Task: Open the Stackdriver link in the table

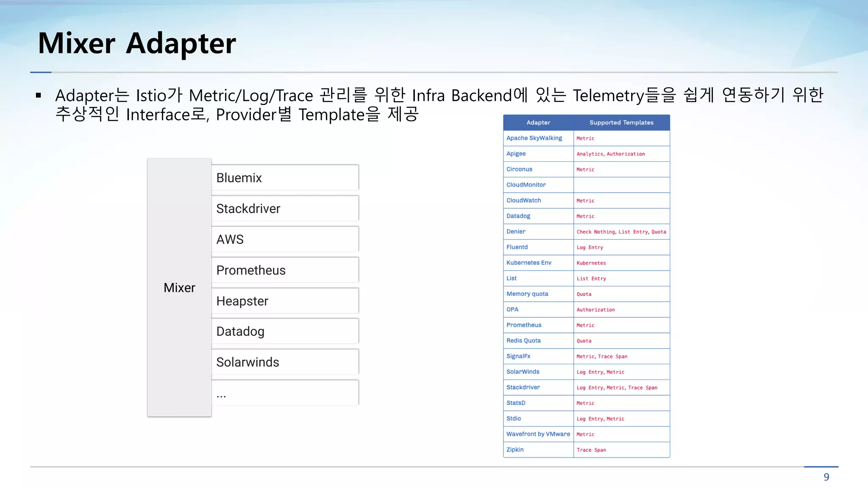Action: click(x=523, y=387)
